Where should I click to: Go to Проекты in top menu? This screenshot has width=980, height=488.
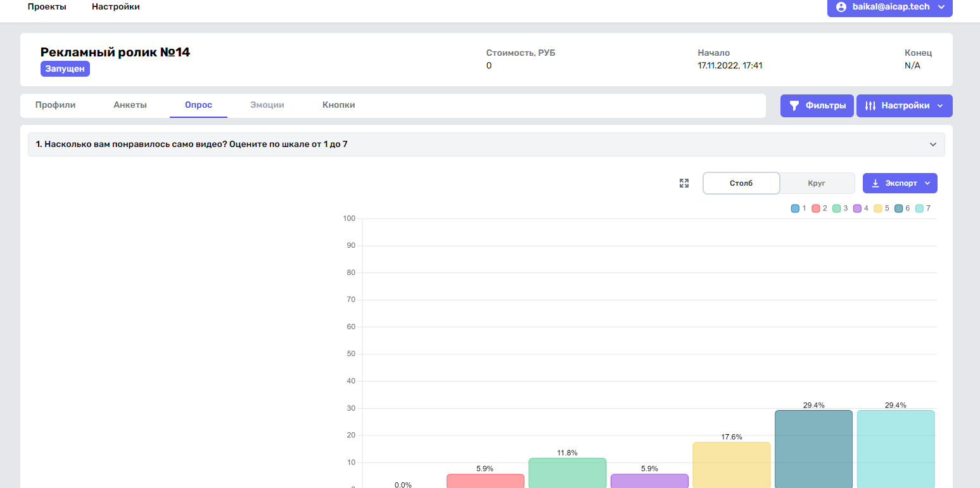pos(47,7)
